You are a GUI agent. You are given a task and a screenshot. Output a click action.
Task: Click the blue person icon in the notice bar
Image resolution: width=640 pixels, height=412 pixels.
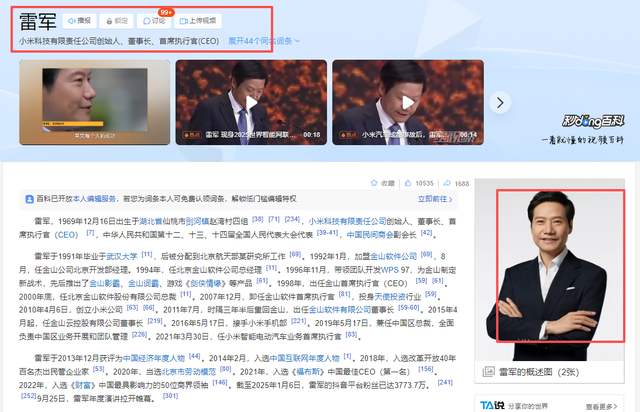pos(29,199)
